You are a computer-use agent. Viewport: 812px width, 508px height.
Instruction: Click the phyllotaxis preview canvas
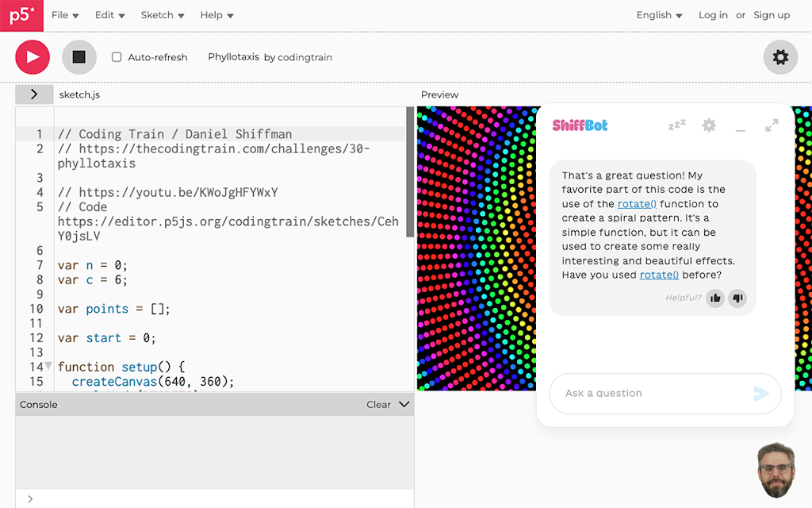pyautogui.click(x=477, y=248)
